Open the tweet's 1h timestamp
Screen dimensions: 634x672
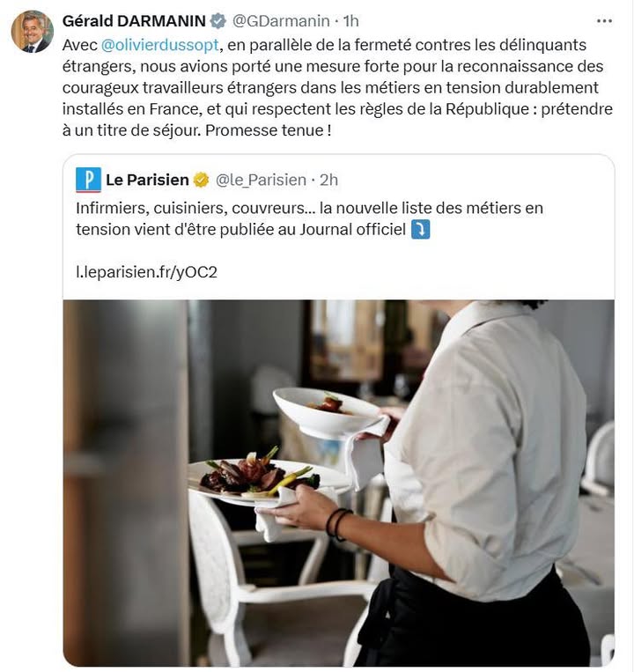click(x=350, y=21)
